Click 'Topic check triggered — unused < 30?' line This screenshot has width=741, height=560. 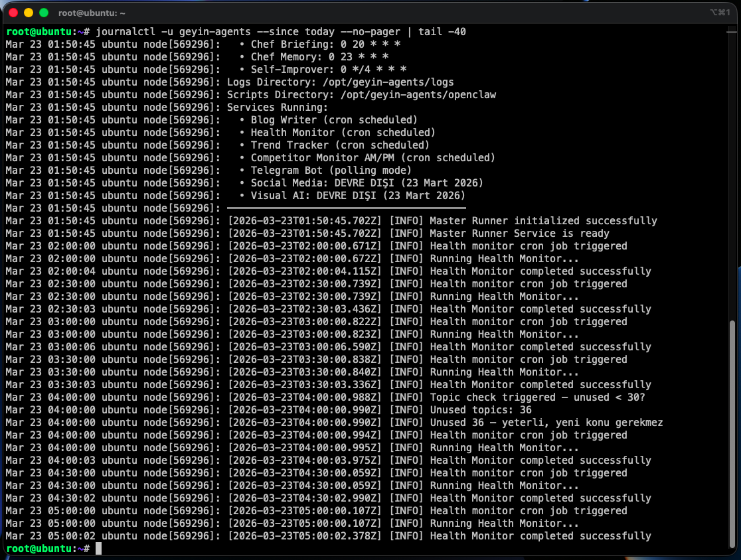[537, 397]
